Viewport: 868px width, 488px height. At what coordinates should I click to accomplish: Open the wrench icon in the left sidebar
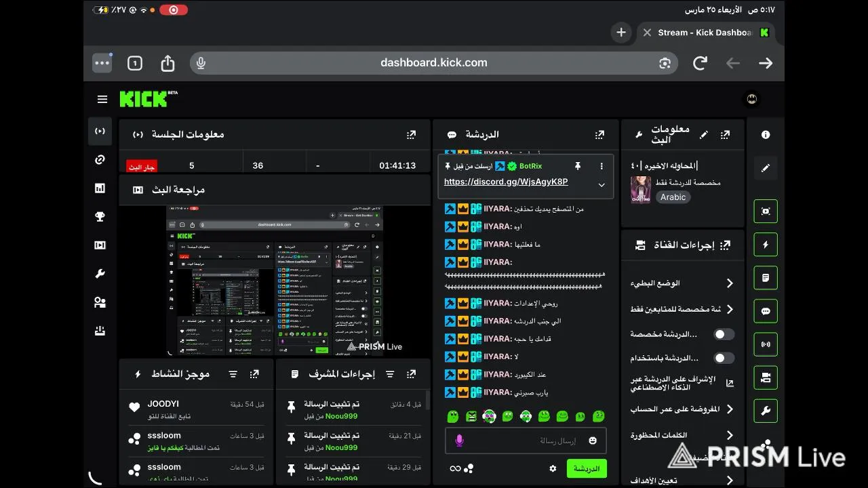(100, 274)
